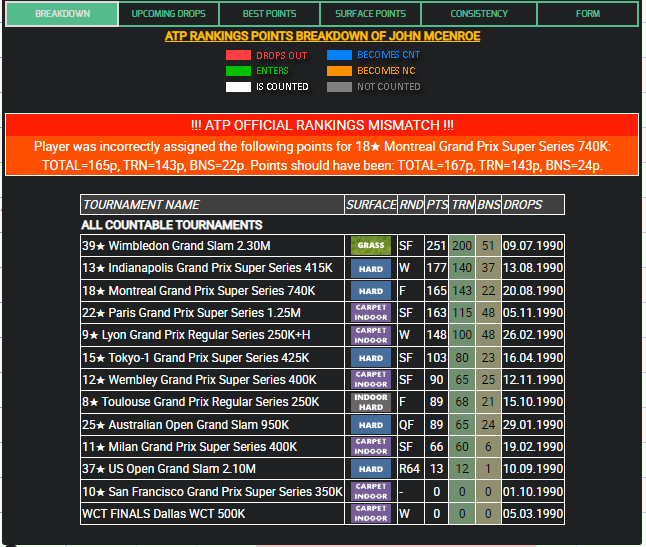The width and height of the screenshot is (646, 547).
Task: Click Wimbledon's points value 251
Action: point(436,246)
